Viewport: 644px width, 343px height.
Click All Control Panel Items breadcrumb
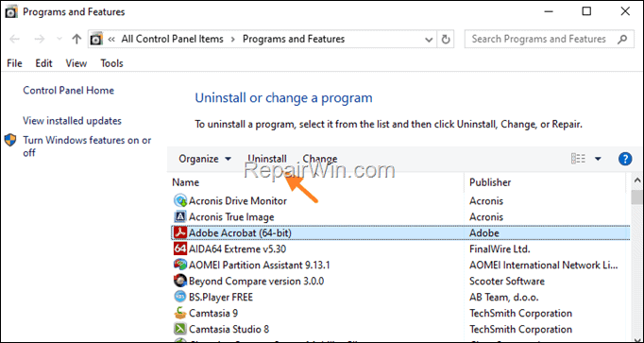[173, 39]
